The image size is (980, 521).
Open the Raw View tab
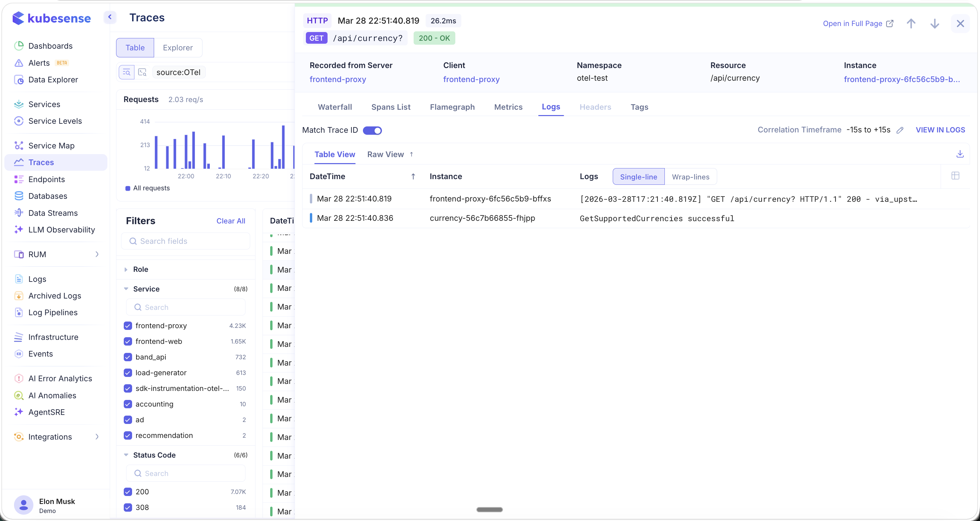pyautogui.click(x=385, y=154)
